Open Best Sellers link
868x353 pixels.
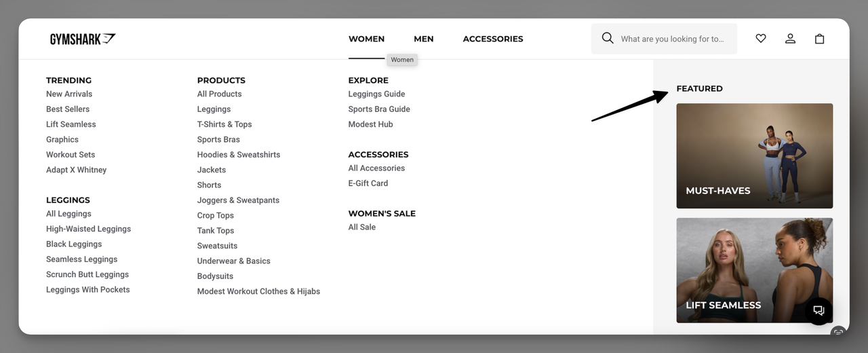pyautogui.click(x=68, y=109)
